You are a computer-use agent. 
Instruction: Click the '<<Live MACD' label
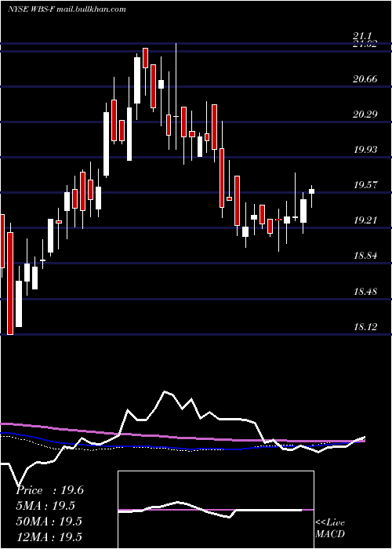click(330, 528)
